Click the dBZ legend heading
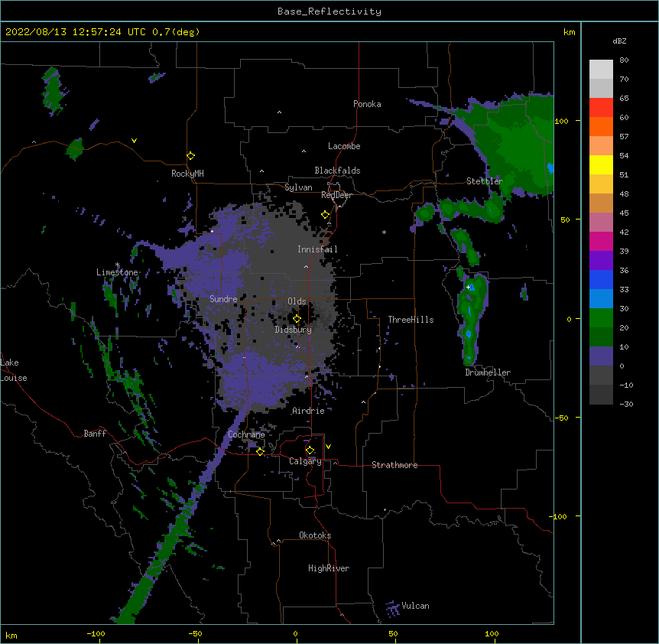This screenshot has width=659, height=644. [619, 41]
